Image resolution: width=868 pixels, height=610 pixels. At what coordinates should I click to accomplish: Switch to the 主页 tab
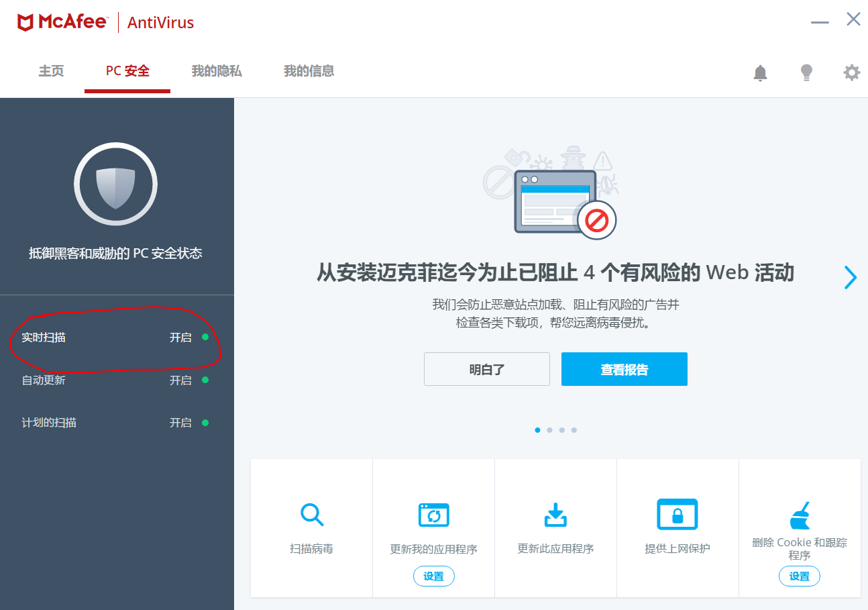click(51, 71)
